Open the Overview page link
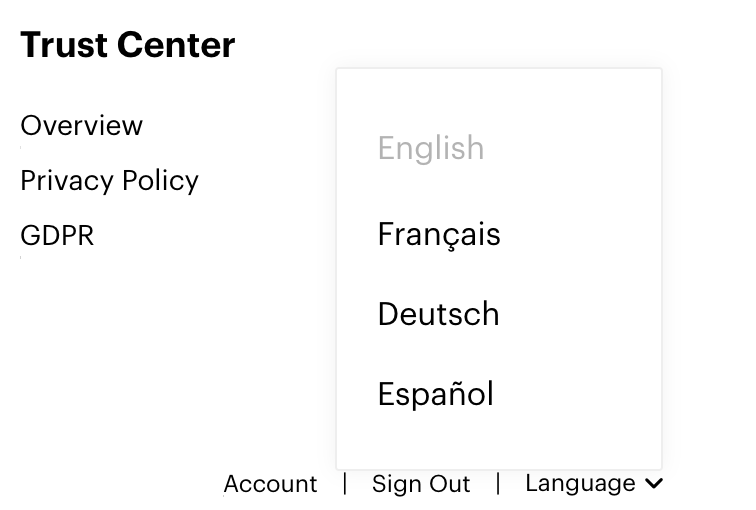Screen dimensions: 756x510 [82, 126]
